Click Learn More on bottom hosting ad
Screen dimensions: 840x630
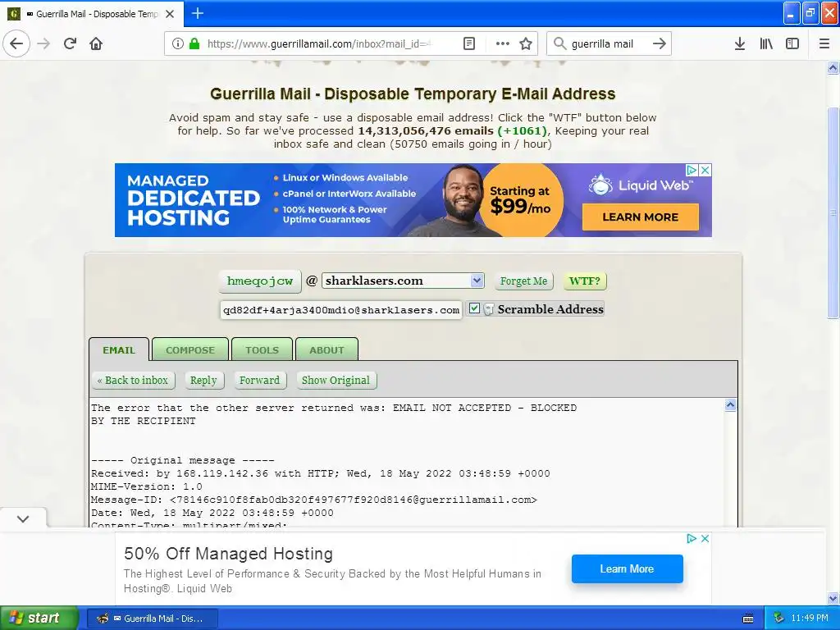tap(627, 569)
